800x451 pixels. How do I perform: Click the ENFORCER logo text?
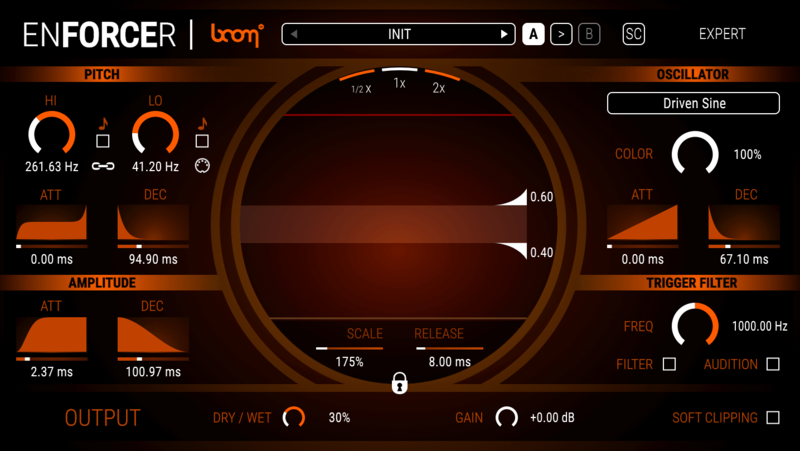pyautogui.click(x=99, y=35)
